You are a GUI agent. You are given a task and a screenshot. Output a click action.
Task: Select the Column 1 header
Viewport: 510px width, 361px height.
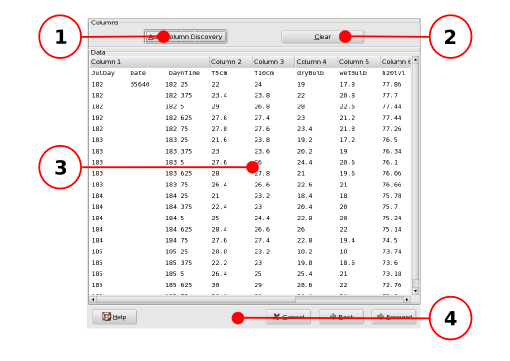(x=149, y=62)
